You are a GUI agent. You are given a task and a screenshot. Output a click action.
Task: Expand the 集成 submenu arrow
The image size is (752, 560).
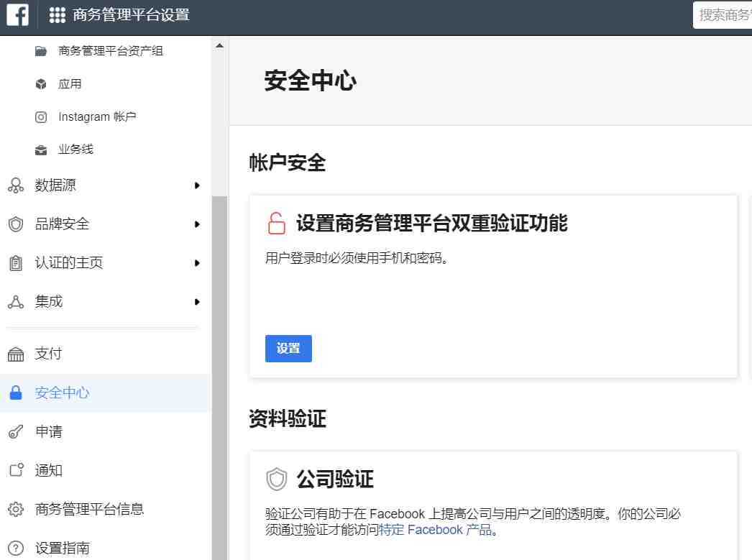[197, 302]
